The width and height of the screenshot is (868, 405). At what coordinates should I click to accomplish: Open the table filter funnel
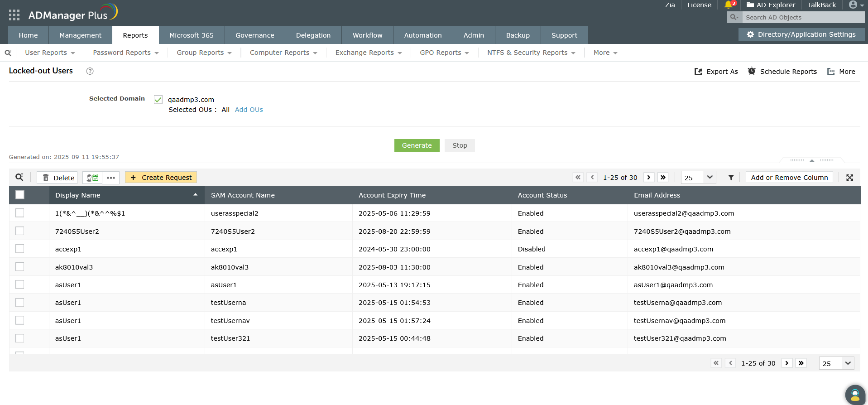click(731, 178)
